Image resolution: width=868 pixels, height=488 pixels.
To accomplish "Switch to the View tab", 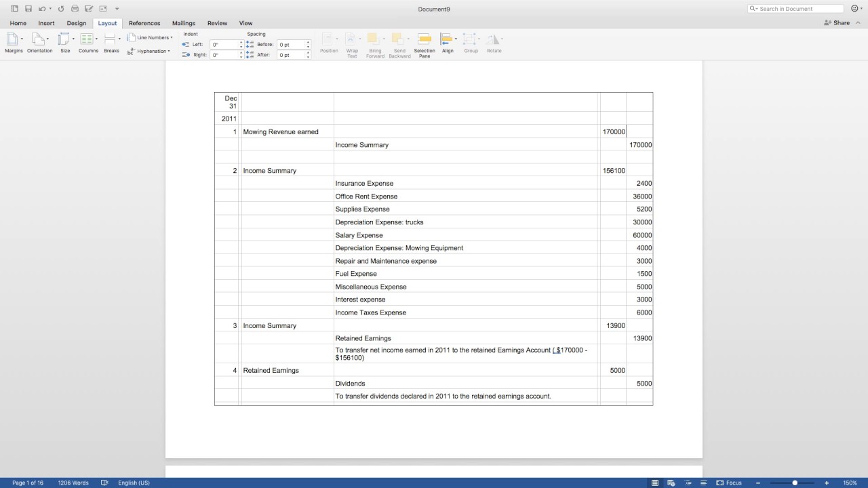I will [x=245, y=23].
